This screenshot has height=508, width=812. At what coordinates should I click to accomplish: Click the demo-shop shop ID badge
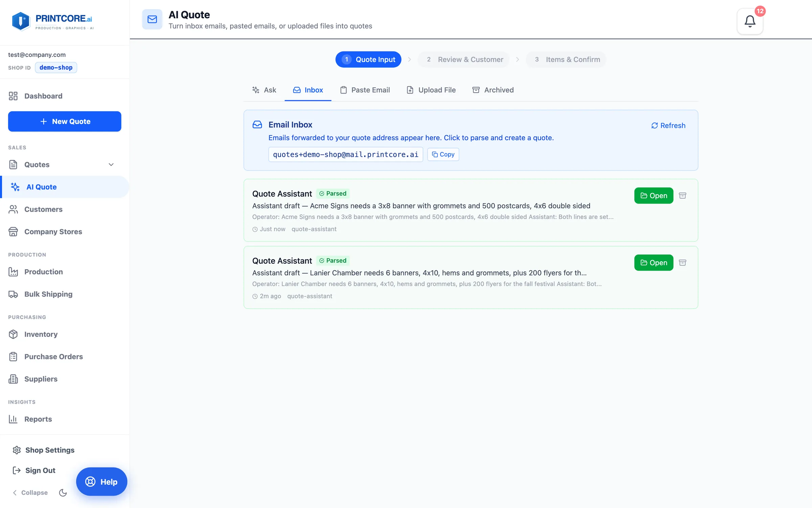pyautogui.click(x=56, y=67)
